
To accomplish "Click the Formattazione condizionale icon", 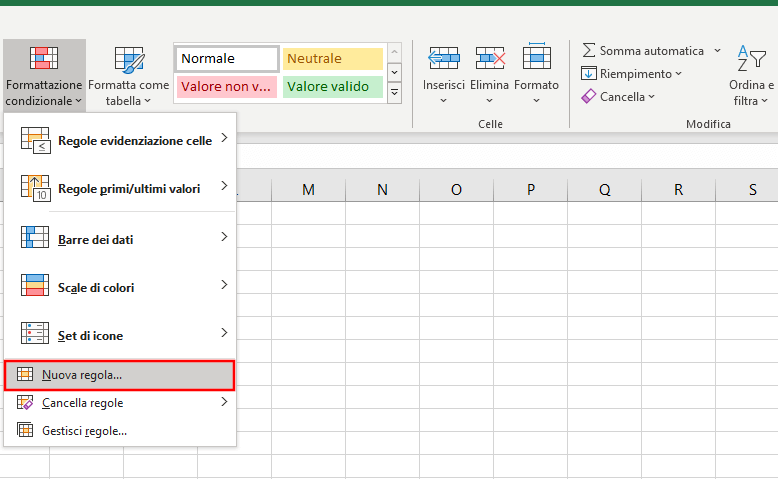I will pyautogui.click(x=44, y=58).
